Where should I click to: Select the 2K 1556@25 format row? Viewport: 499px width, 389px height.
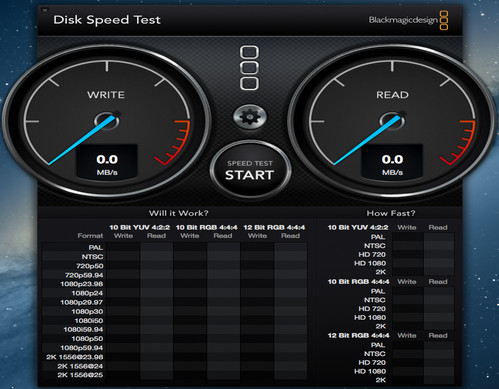coord(174,375)
